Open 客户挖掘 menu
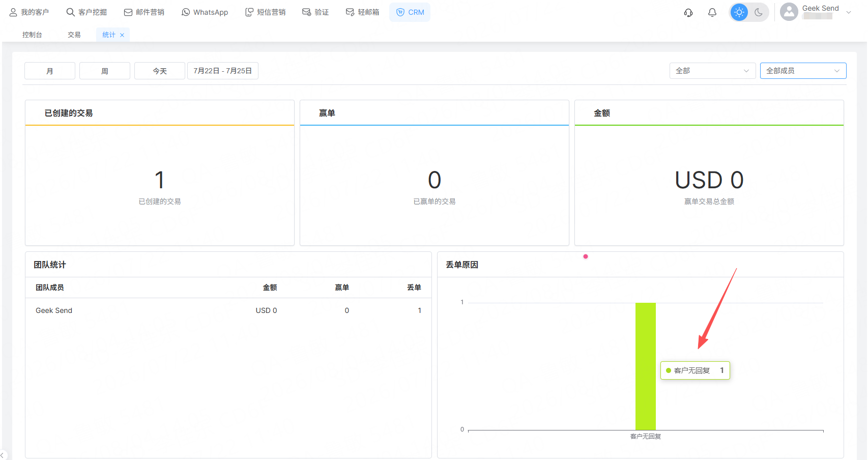Viewport: 868px width, 460px height. pos(86,12)
